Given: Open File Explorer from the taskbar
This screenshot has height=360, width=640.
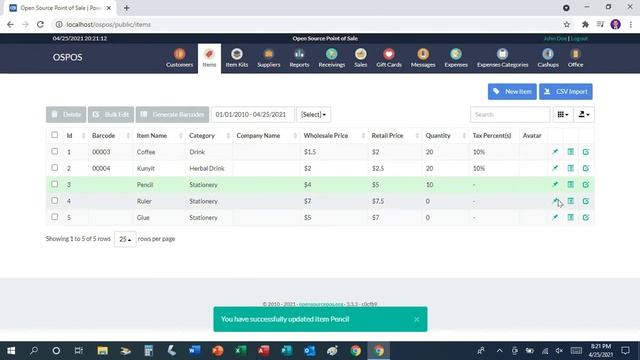Looking at the screenshot, I should coord(102,351).
